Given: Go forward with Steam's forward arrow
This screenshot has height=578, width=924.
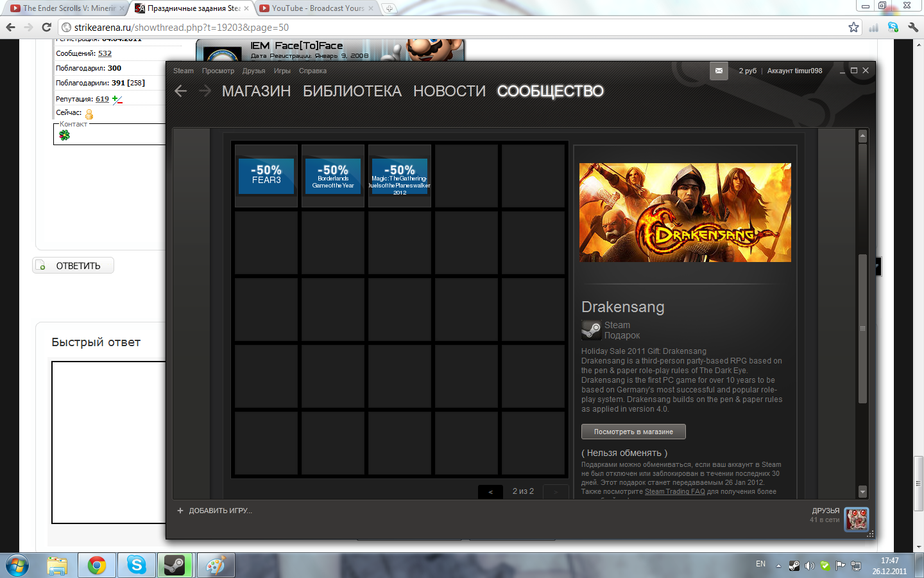Looking at the screenshot, I should (205, 91).
